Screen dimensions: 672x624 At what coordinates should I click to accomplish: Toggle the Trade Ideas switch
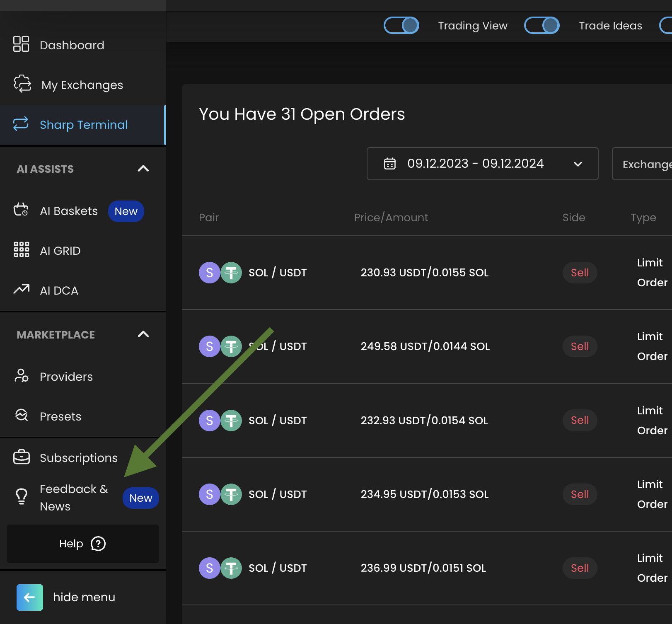point(541,25)
